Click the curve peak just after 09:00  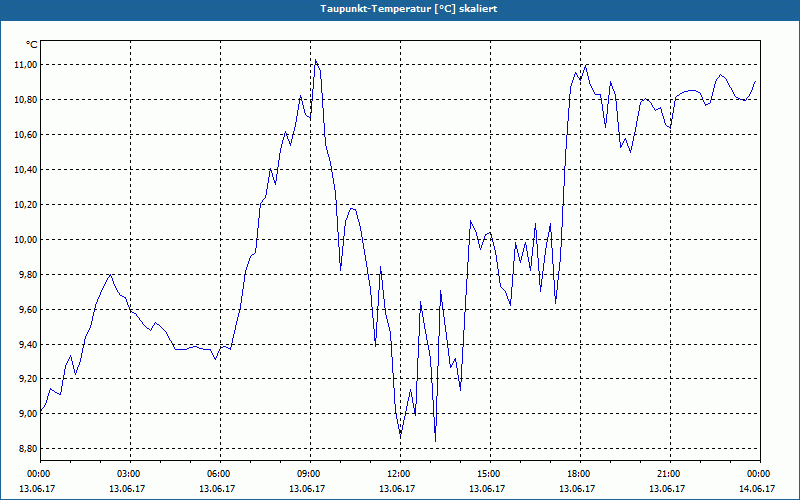coord(315,60)
